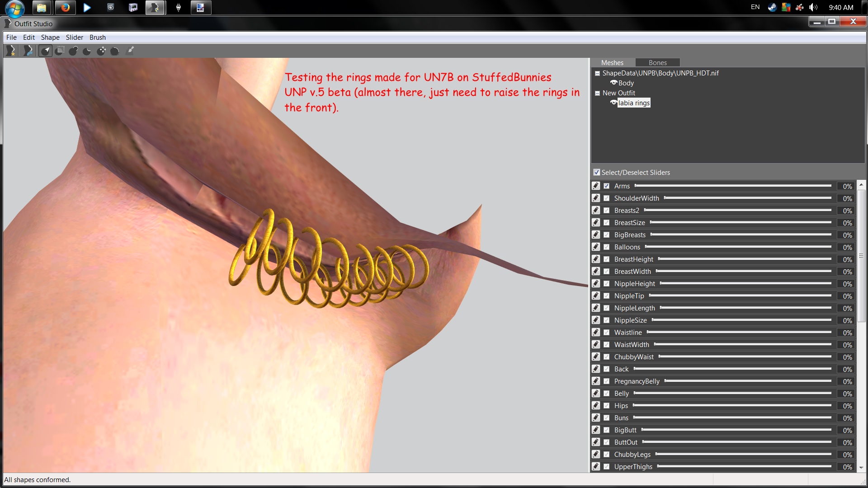Select the Body mesh in the tree

tap(626, 83)
